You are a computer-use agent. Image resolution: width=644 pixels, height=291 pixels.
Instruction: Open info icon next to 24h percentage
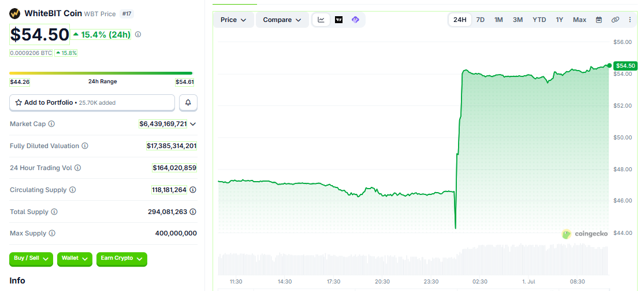[138, 35]
